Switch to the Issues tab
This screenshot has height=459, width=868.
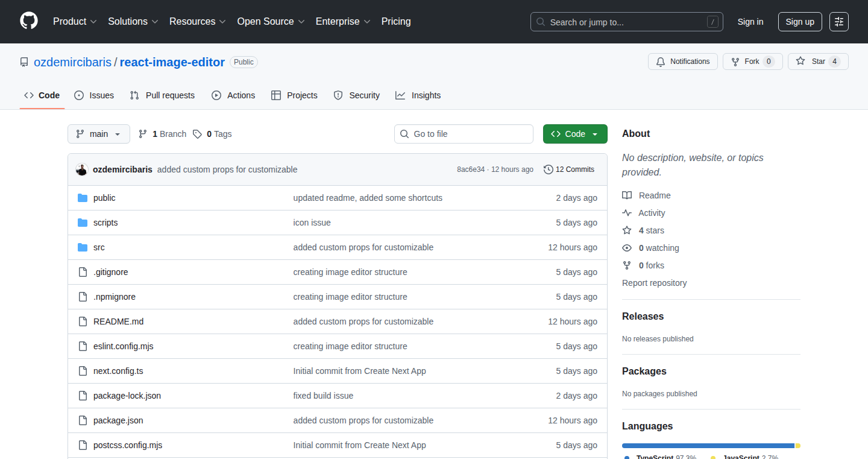click(94, 95)
